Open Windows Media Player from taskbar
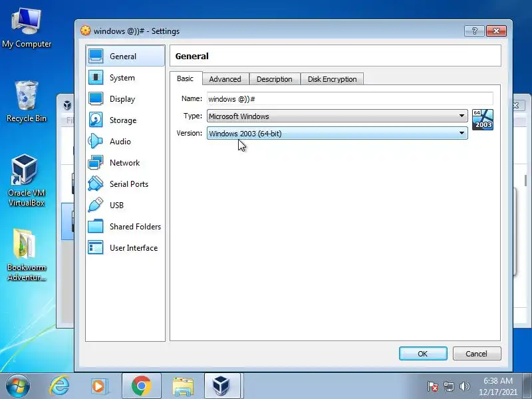This screenshot has width=532, height=399. 99,386
